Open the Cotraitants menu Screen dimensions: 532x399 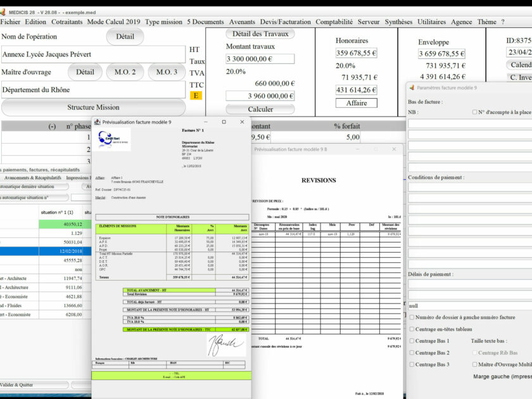(67, 22)
